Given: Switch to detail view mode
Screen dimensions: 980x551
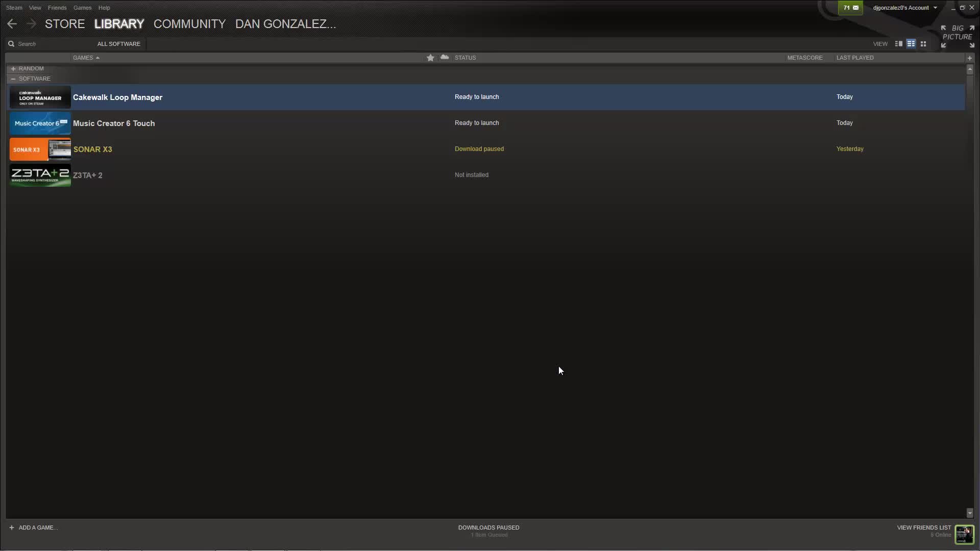Looking at the screenshot, I should click(x=899, y=44).
